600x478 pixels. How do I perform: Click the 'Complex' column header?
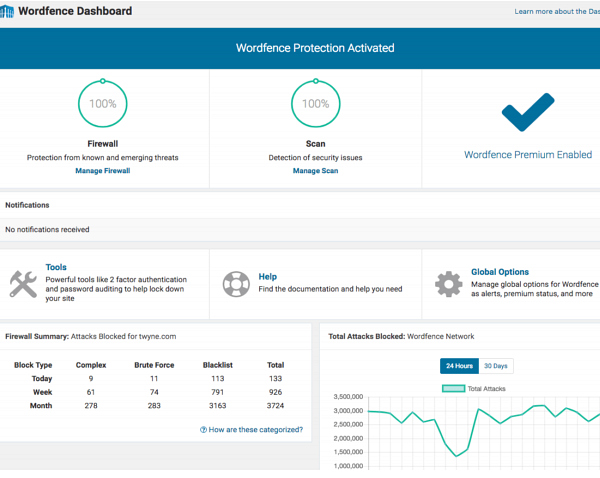[x=91, y=365]
